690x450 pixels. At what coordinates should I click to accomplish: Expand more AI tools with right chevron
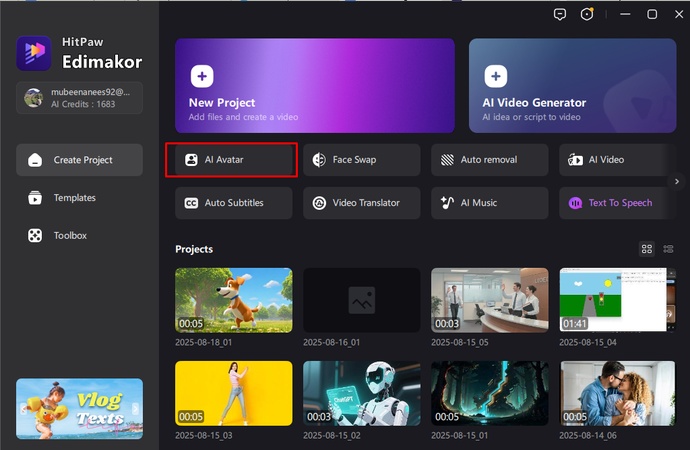point(677,181)
